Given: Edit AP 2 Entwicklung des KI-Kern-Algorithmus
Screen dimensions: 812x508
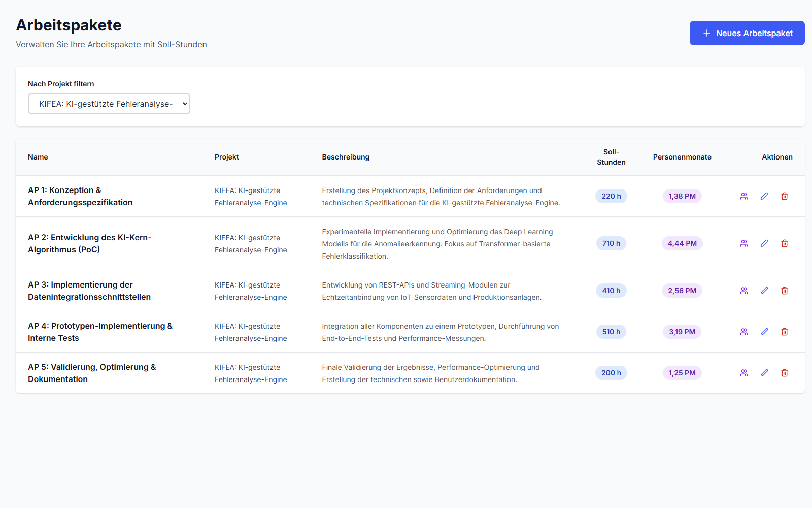Looking at the screenshot, I should [x=764, y=243].
